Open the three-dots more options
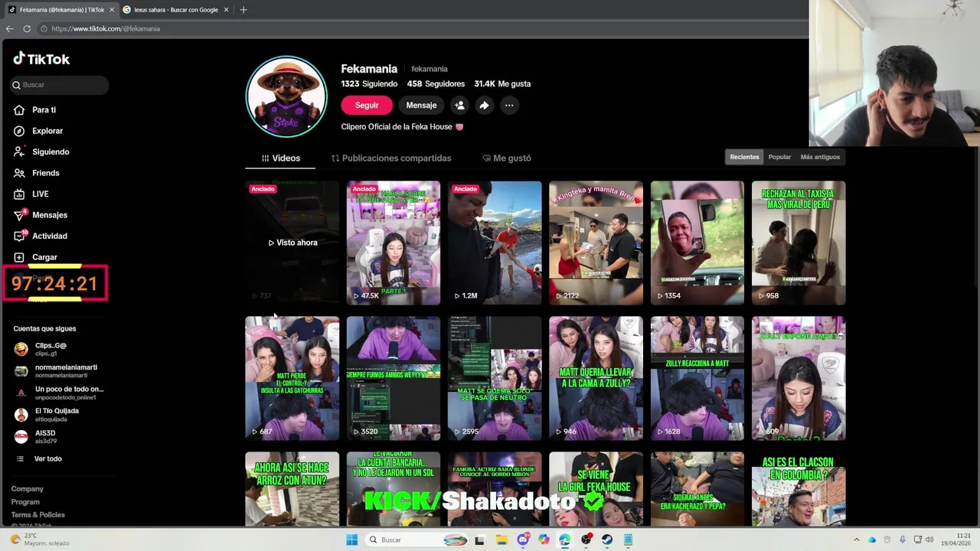This screenshot has height=551, width=980. pos(509,106)
